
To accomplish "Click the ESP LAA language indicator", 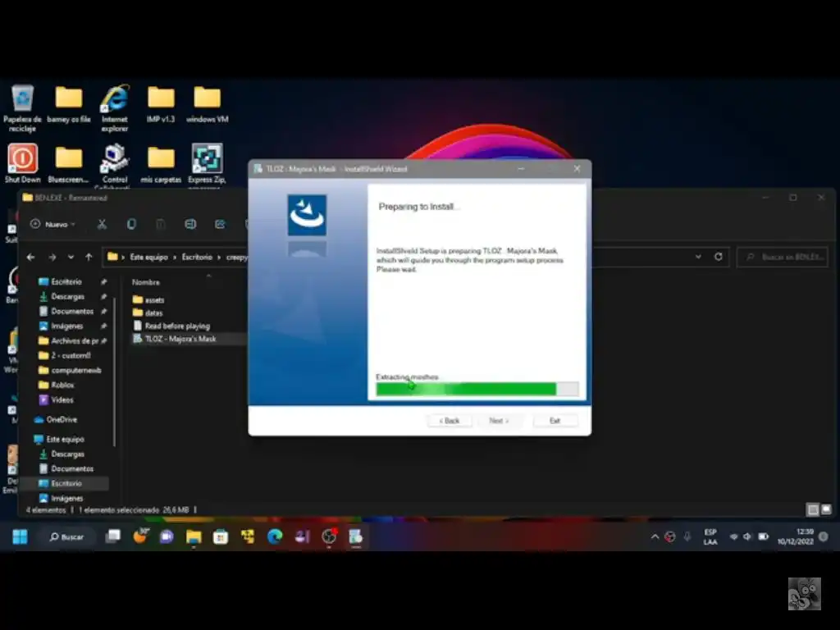I will 710,536.
